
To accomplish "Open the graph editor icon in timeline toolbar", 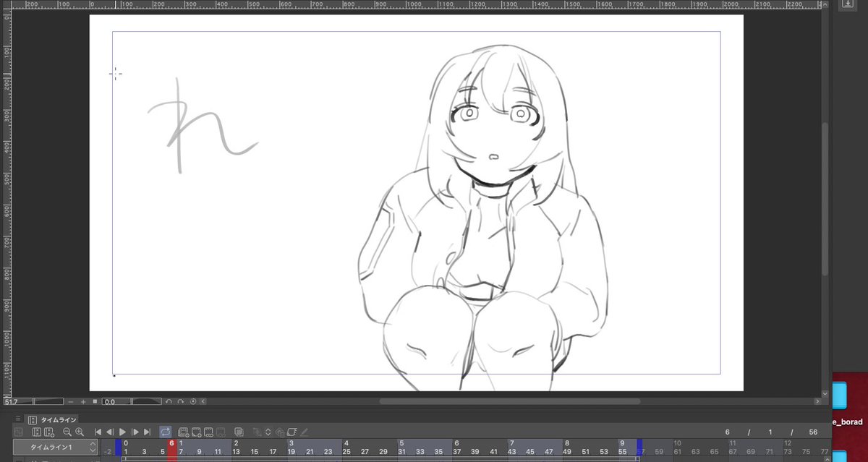I will (18, 432).
